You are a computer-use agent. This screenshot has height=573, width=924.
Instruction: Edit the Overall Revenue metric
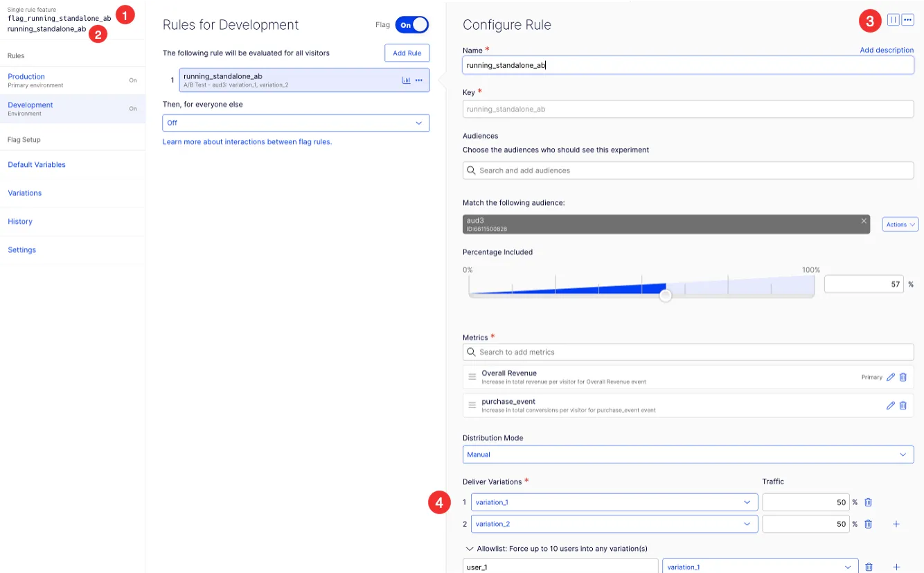click(891, 377)
